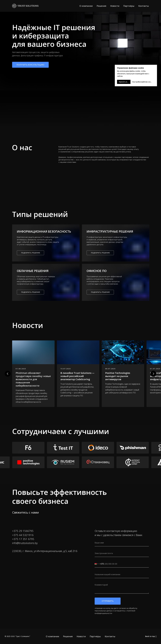Screen dimensions: 161x644
Task: Focus the Ваше имя input field
Action: pyautogui.click(x=122, y=543)
